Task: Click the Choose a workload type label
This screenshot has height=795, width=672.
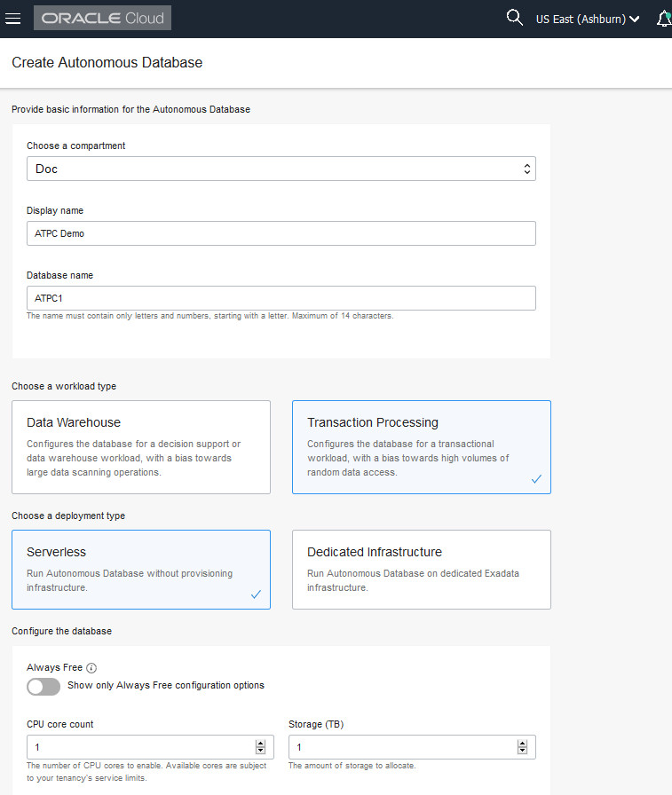Action: (x=64, y=386)
